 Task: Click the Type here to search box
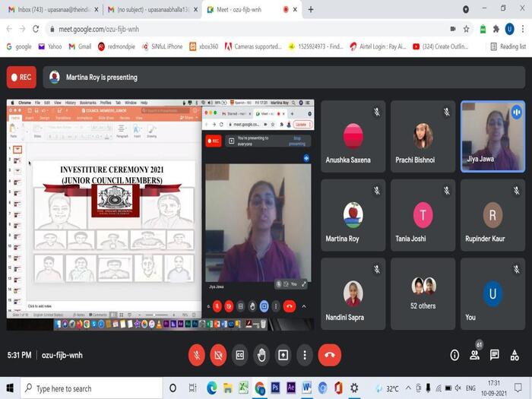click(92, 388)
